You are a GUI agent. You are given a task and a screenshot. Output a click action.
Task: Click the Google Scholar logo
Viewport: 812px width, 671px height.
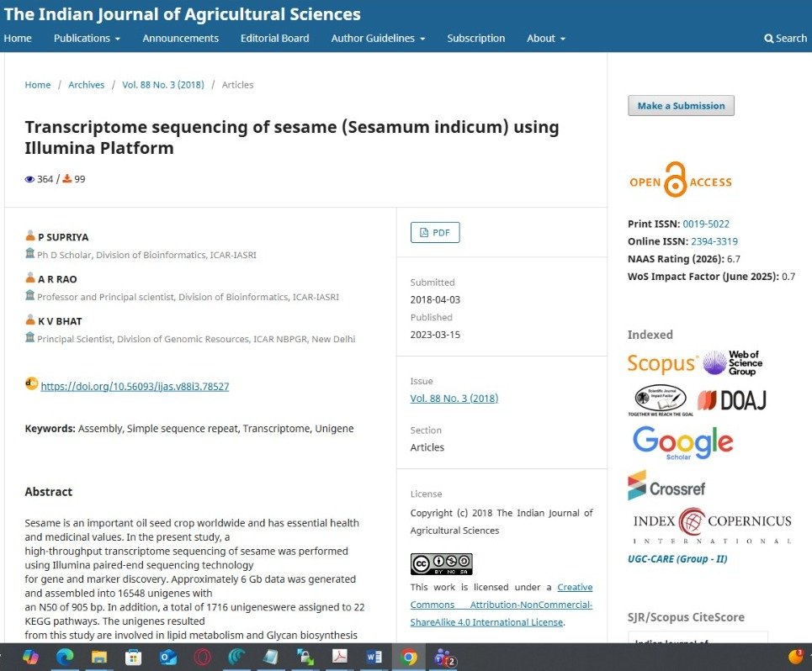tap(682, 442)
